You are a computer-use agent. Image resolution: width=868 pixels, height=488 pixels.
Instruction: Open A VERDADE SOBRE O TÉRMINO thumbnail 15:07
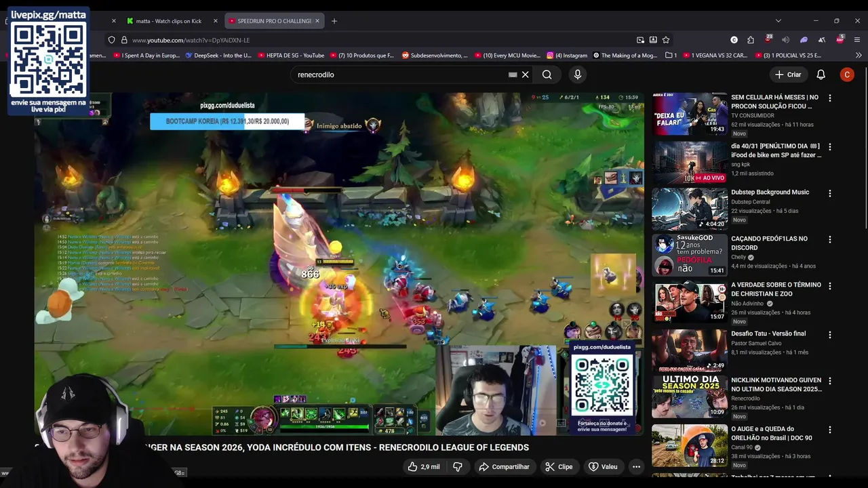(689, 302)
